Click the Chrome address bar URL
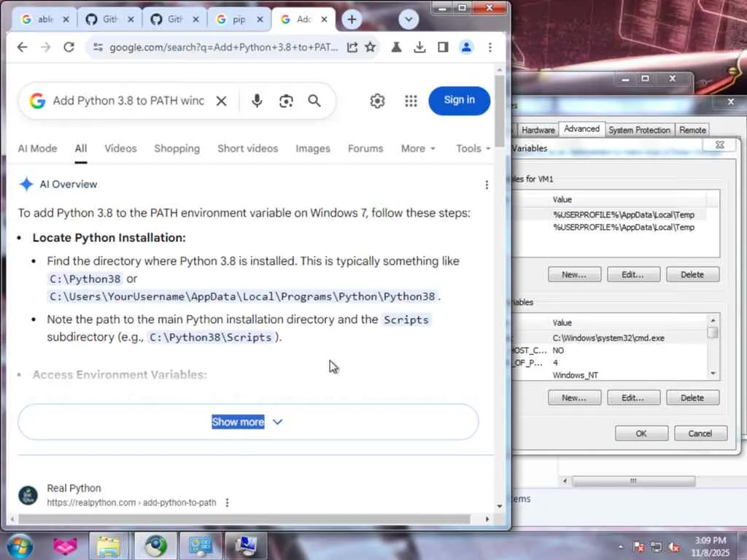 click(x=223, y=47)
